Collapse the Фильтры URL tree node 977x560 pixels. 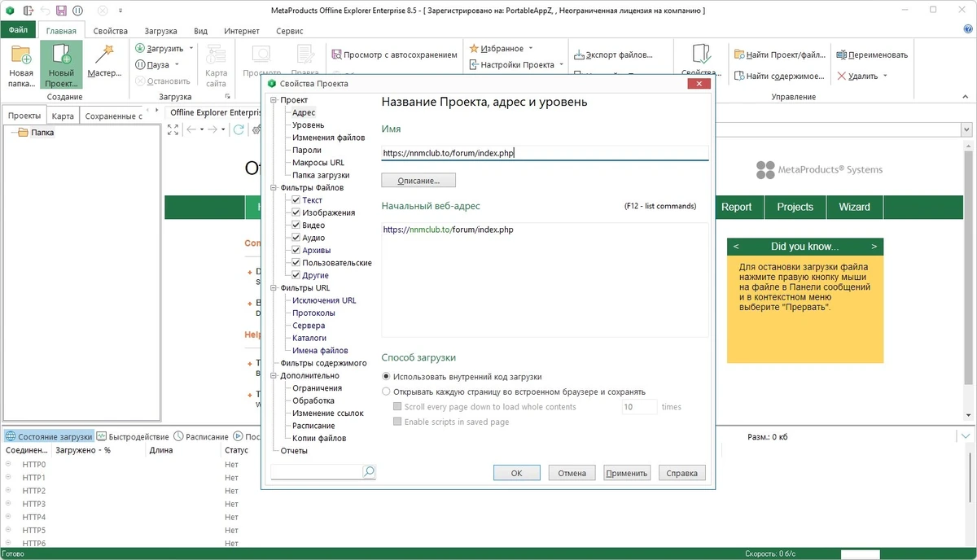coord(274,288)
